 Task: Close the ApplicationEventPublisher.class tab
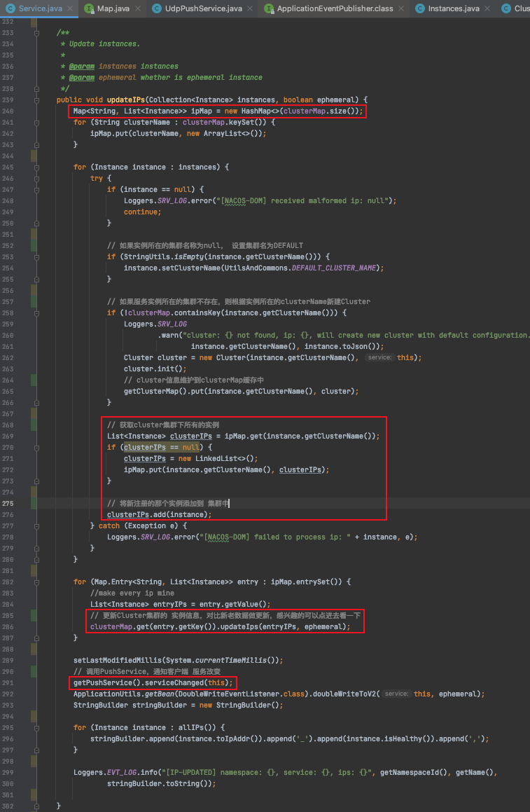pyautogui.click(x=402, y=8)
